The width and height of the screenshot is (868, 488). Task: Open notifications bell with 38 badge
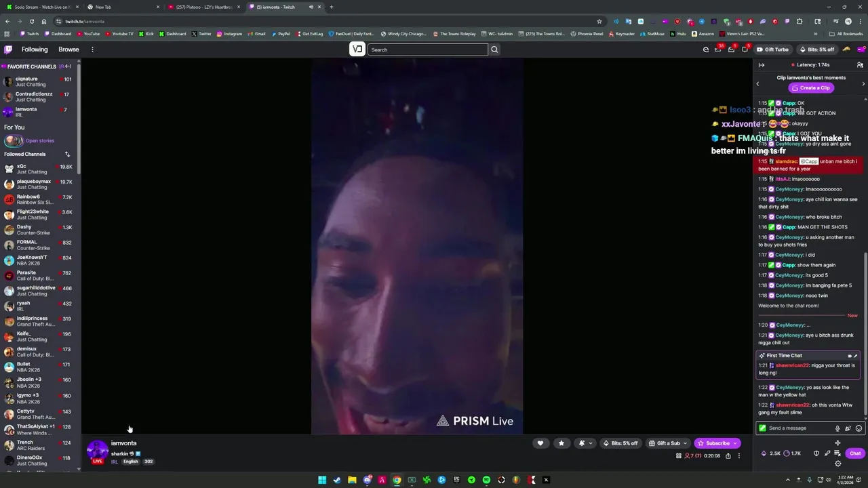718,49
